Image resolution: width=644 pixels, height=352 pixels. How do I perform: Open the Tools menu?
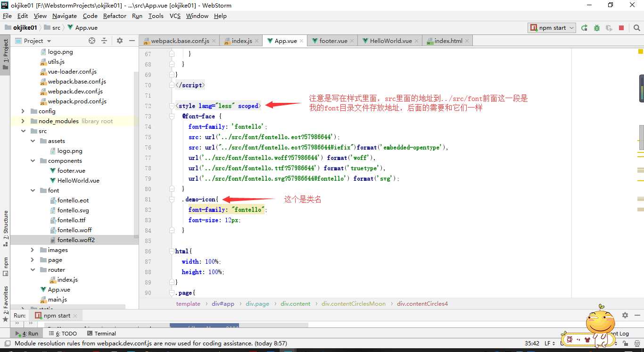pyautogui.click(x=156, y=16)
